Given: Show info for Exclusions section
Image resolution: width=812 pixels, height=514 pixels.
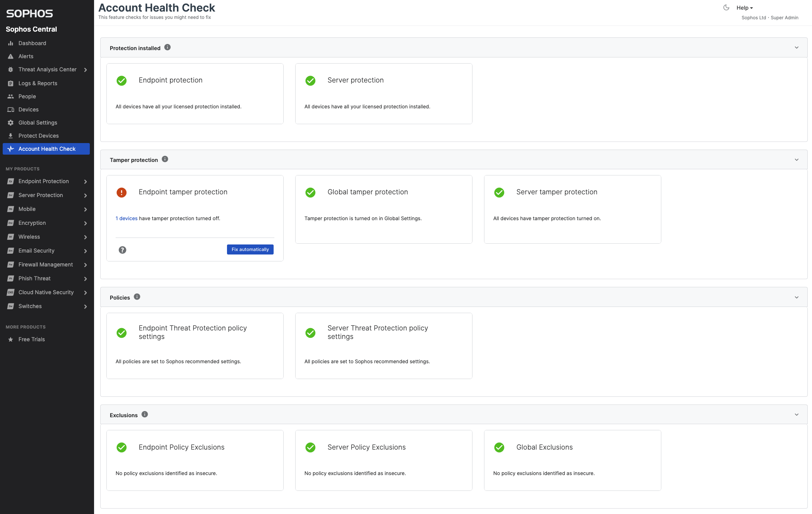Looking at the screenshot, I should 145,415.
